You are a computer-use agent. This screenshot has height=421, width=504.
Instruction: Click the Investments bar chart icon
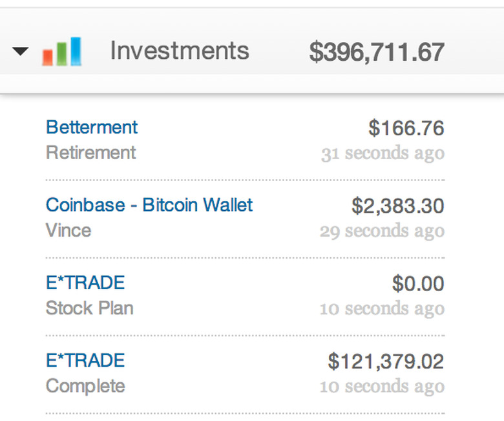61,52
